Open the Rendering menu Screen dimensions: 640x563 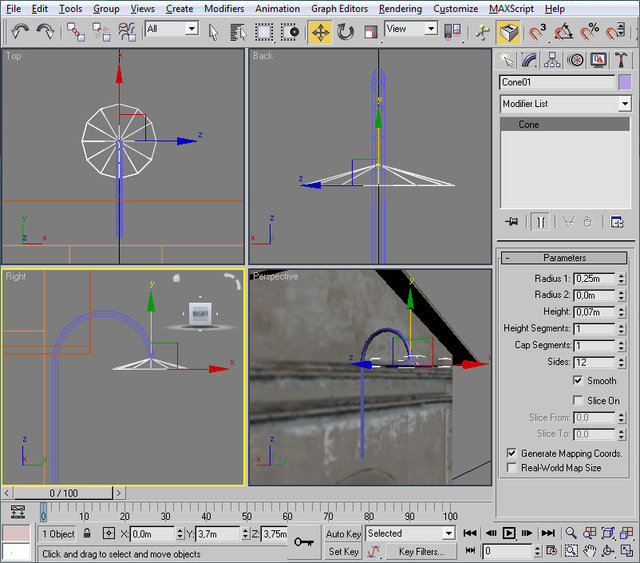(400, 8)
